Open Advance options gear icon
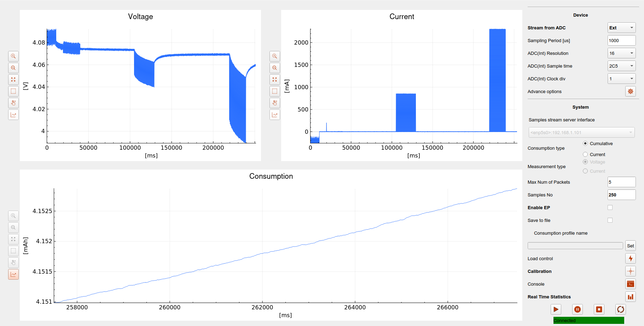The height and width of the screenshot is (326, 644). coord(630,91)
